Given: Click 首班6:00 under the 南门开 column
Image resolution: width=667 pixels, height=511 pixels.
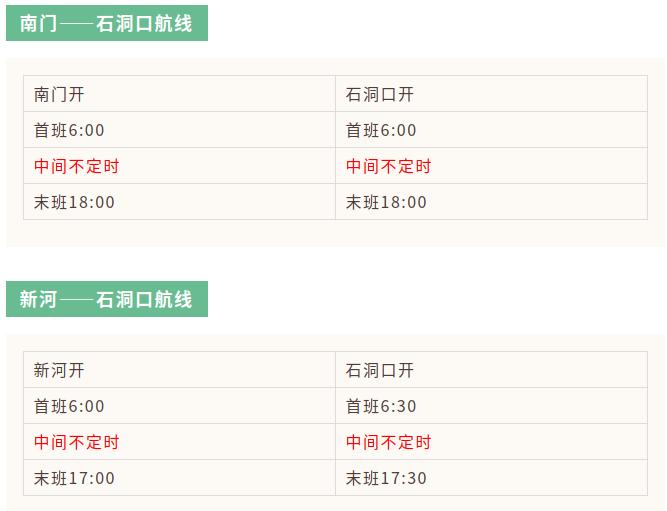Looking at the screenshot, I should tap(69, 131).
